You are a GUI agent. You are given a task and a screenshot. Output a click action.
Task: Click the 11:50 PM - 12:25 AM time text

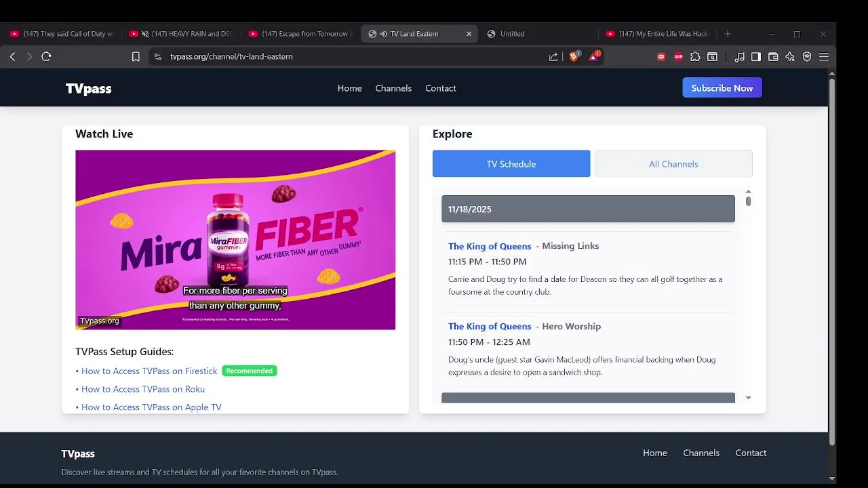click(x=489, y=342)
